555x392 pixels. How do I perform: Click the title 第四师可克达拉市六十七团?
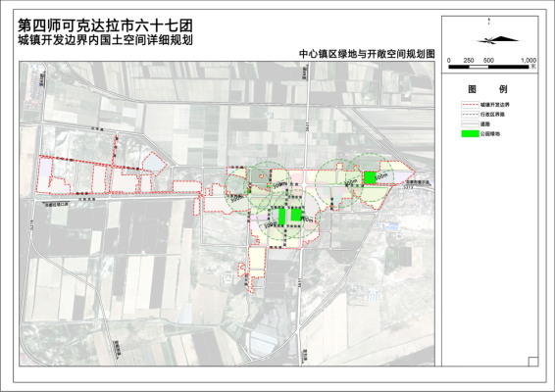tap(106, 25)
